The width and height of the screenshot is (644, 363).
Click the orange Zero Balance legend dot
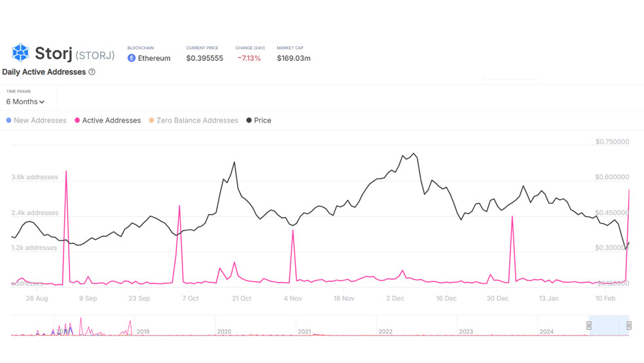point(151,121)
